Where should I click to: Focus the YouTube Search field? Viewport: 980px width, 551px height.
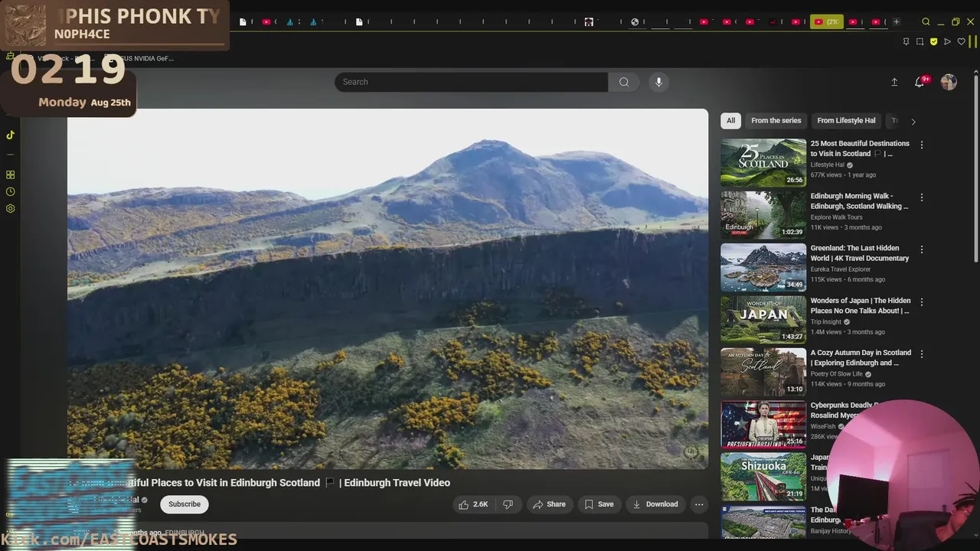click(x=471, y=82)
